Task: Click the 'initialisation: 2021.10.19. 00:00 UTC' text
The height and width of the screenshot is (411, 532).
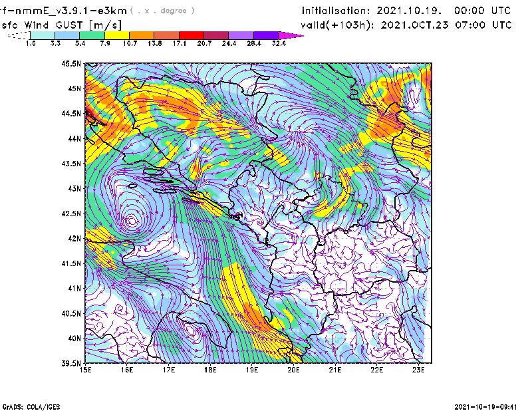Action: [406, 11]
